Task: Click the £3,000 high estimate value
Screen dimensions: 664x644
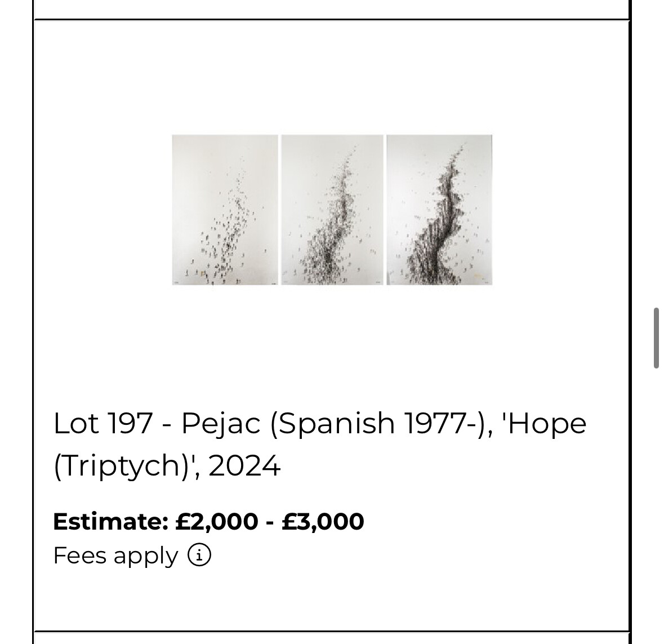Action: (323, 521)
